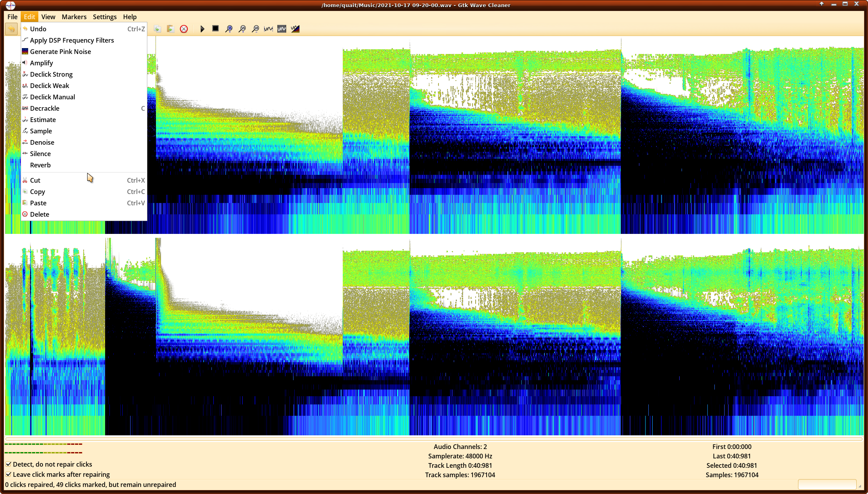The height and width of the screenshot is (494, 868).
Task: Select Generate Pink Noise menu entry
Action: [60, 52]
